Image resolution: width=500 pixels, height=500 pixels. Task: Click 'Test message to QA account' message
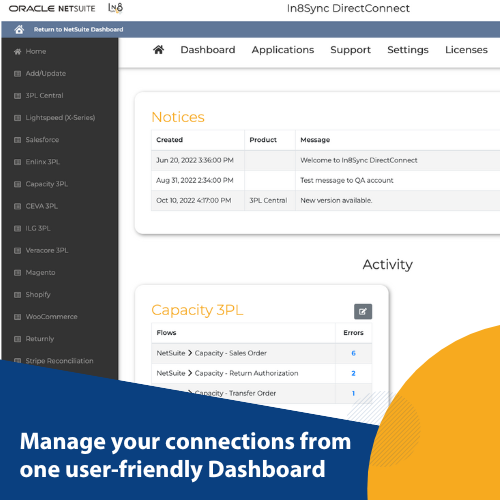click(x=347, y=180)
